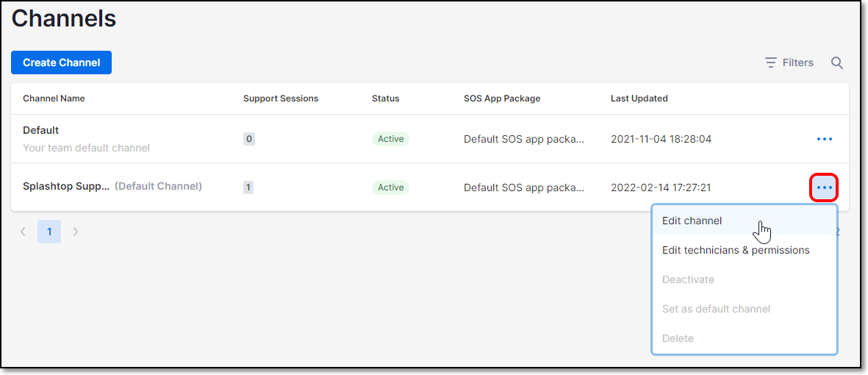Click the search magnifier icon
868x375 pixels.
point(837,63)
